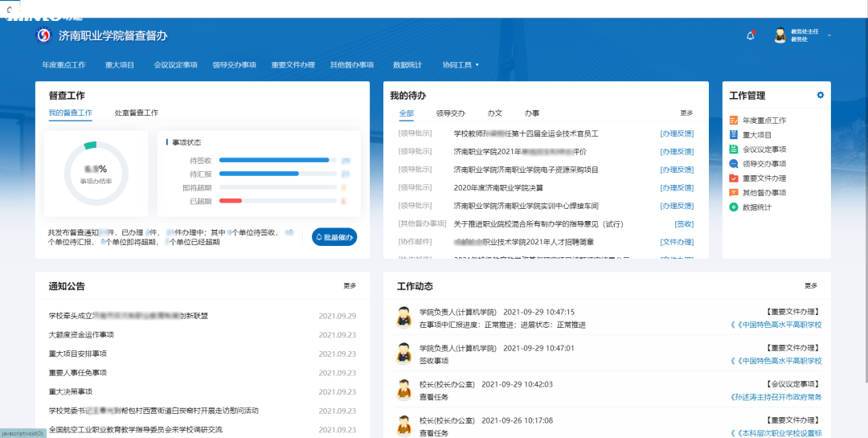868x438 pixels.
Task: Click the red 已超期 progress bar
Action: click(231, 200)
